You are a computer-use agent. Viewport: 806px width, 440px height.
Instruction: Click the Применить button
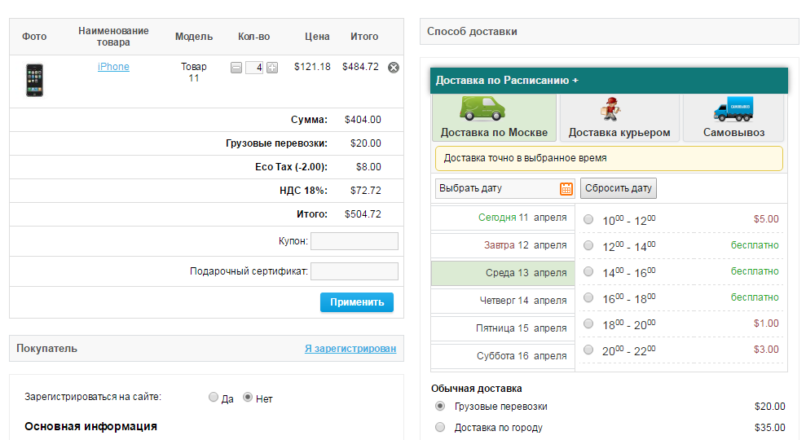(357, 302)
